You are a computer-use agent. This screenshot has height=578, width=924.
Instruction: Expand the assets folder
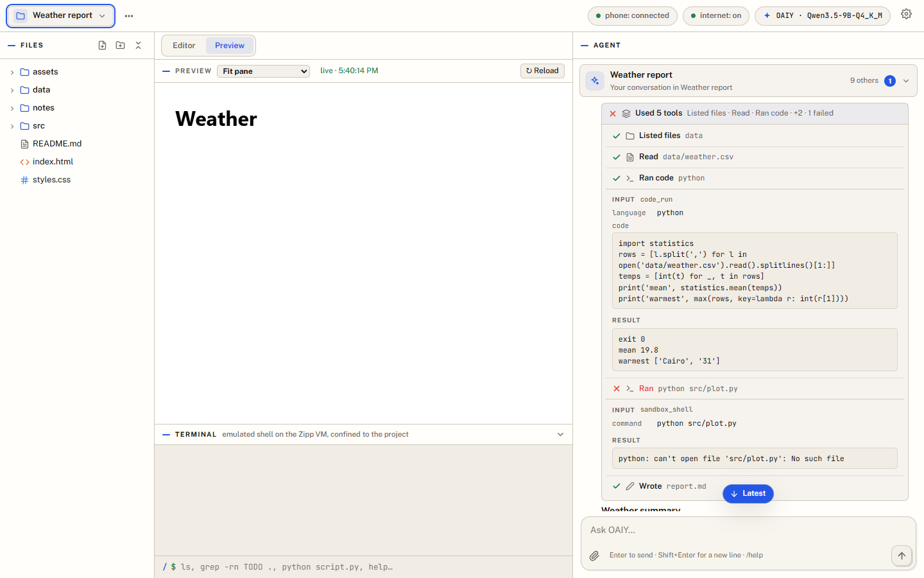[77, 72]
